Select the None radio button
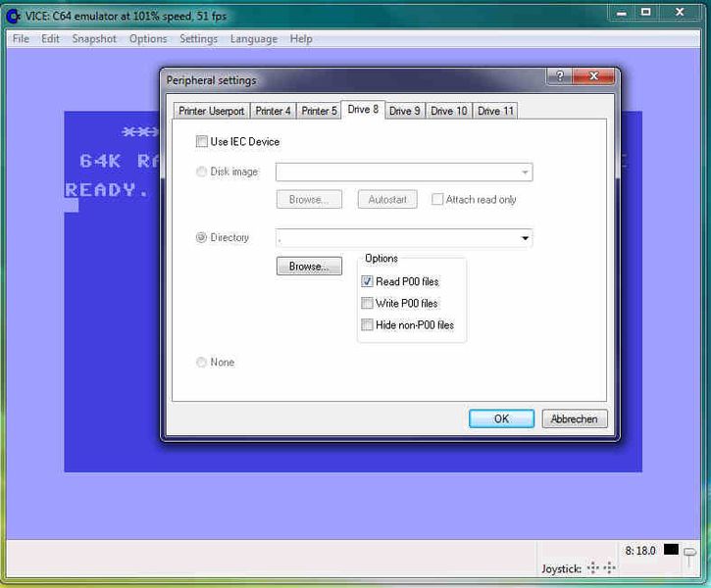This screenshot has height=588, width=711. 202,363
